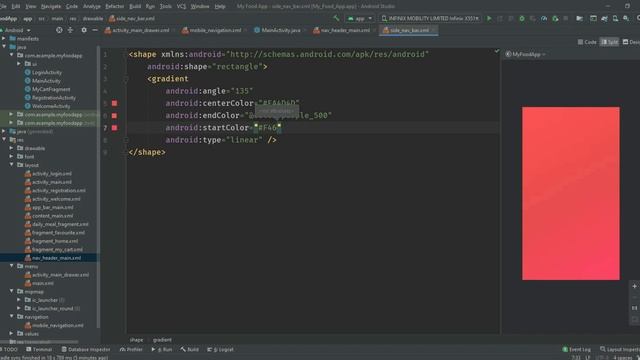Hide the Project tool window
Image resolution: width=640 pixels, height=360 pixels.
click(95, 30)
